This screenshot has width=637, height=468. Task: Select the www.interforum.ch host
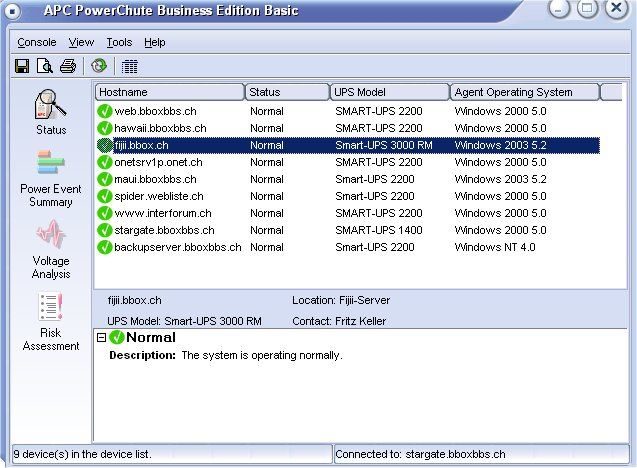[x=163, y=213]
